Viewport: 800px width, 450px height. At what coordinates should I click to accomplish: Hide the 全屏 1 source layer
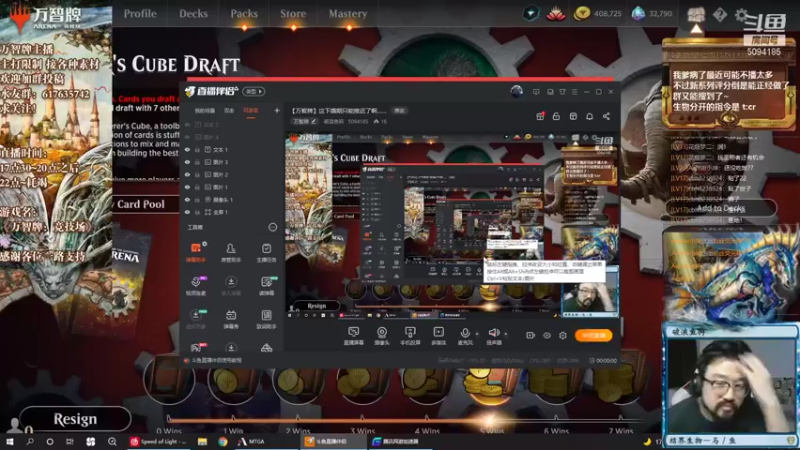tap(187, 212)
